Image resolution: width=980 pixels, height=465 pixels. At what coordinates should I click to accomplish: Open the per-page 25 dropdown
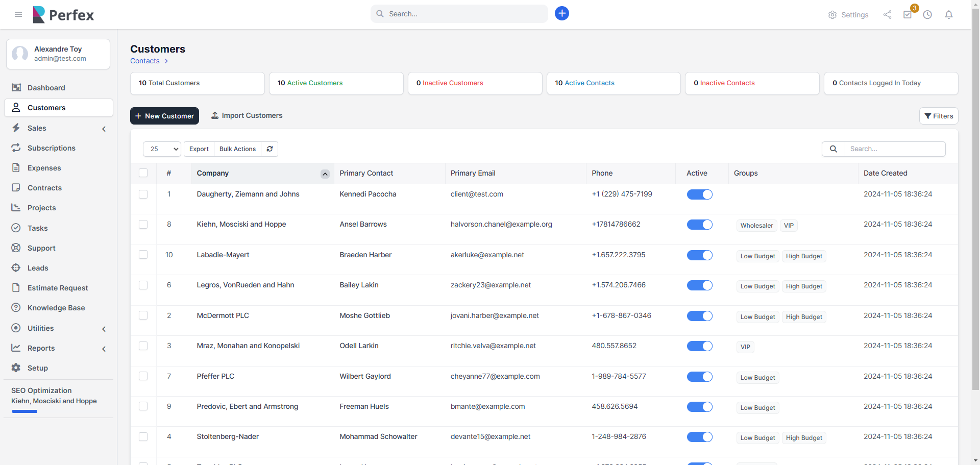pos(161,149)
